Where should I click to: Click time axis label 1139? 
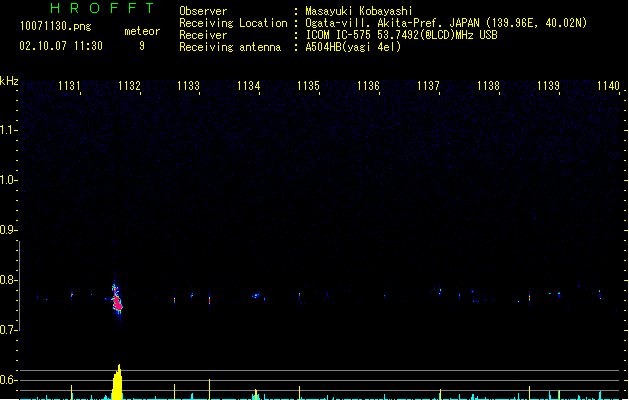(548, 86)
